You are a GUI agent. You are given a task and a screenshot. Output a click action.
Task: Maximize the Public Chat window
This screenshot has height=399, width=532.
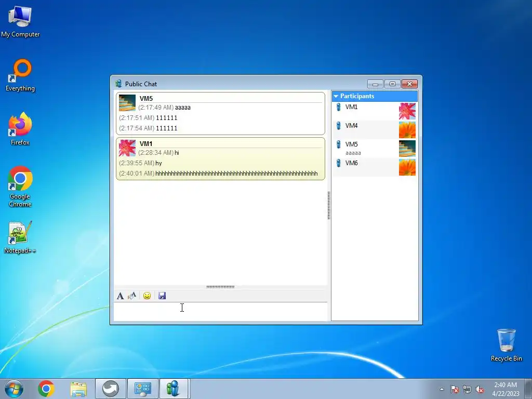[392, 84]
